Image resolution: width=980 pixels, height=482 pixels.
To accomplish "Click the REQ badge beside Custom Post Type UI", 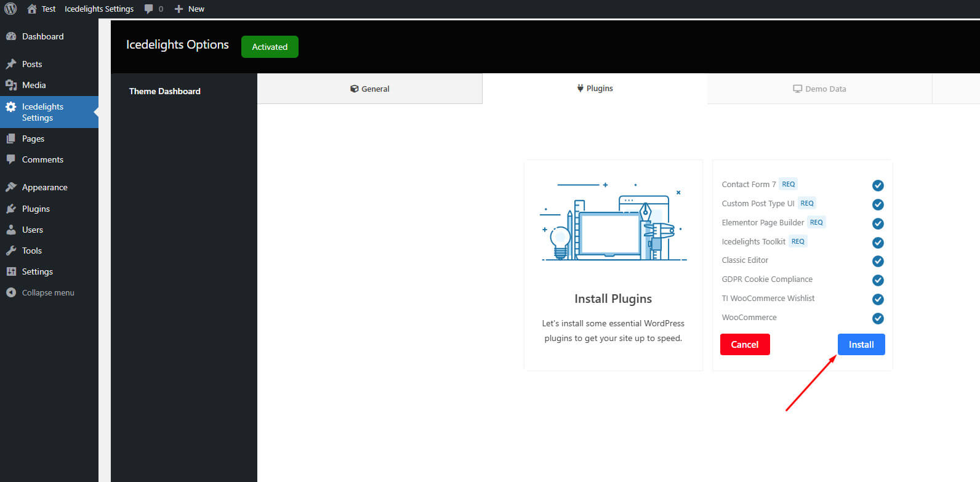I will coord(807,203).
